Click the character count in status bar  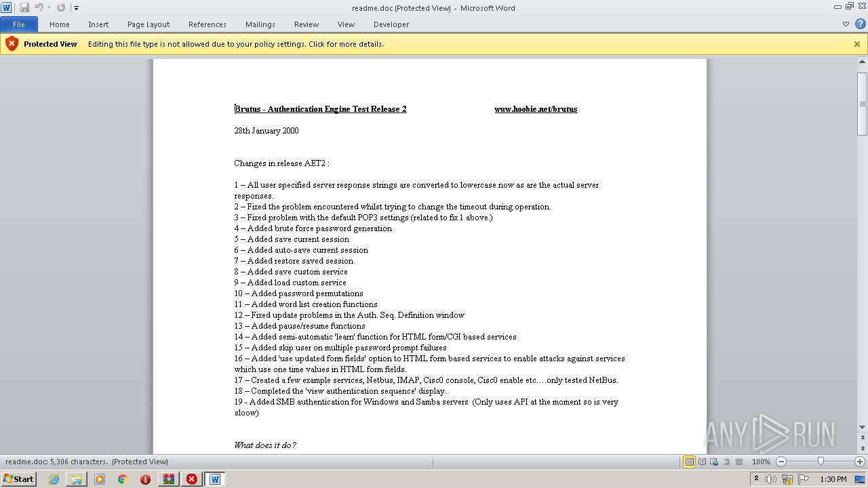56,462
